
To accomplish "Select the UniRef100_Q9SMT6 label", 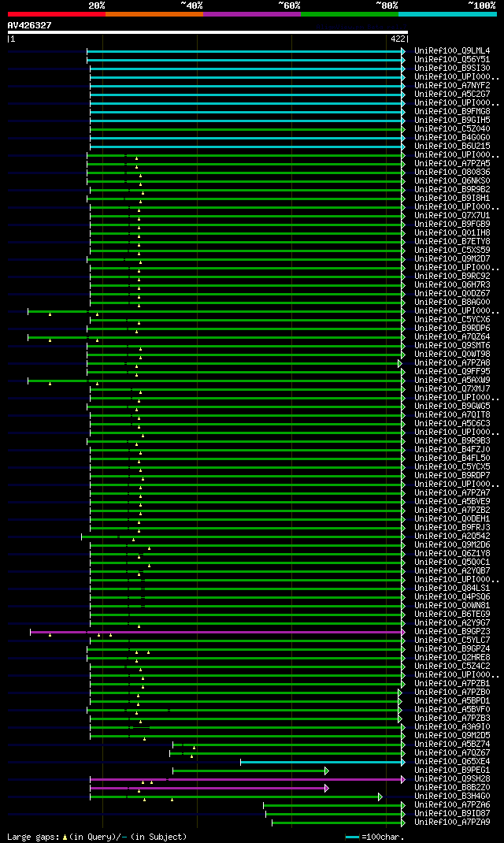I will point(452,346).
